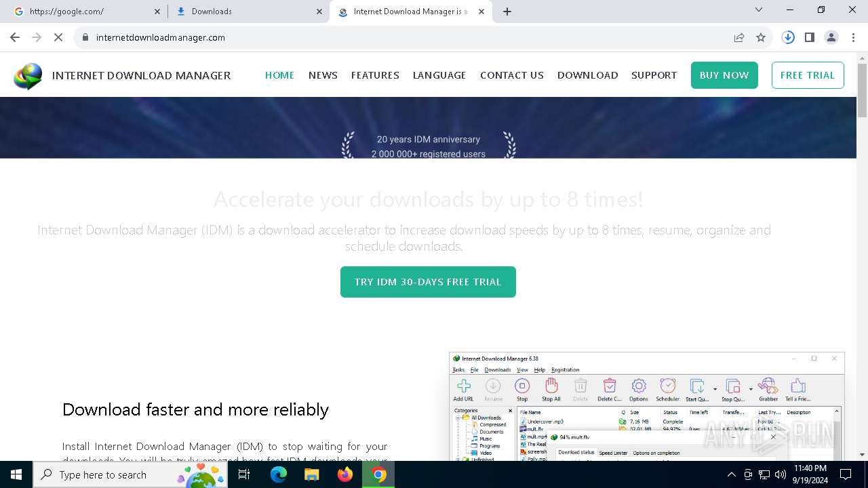
Task: Go back to the previous page
Action: point(15,37)
